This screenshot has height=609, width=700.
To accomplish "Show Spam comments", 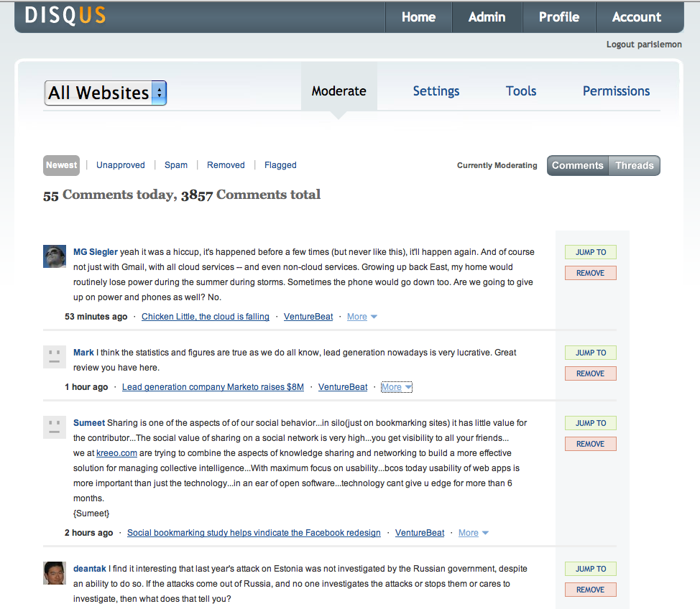I will click(176, 165).
